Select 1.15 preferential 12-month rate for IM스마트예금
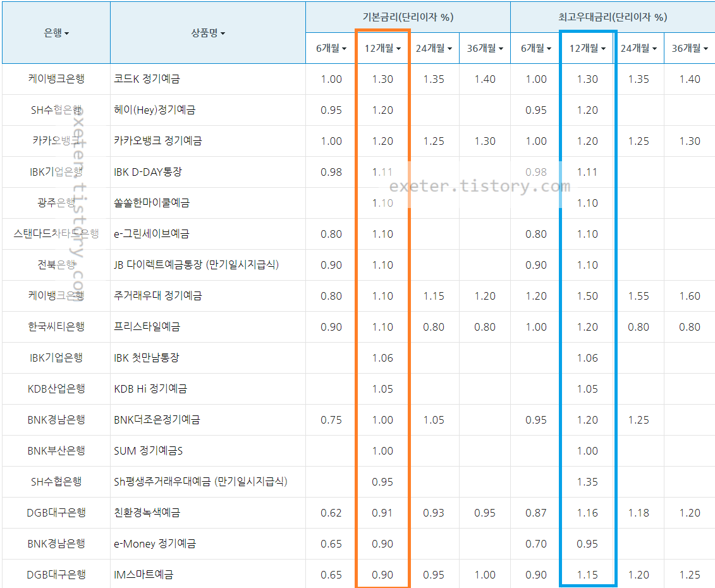Viewport: 715px width, 588px height. [587, 575]
